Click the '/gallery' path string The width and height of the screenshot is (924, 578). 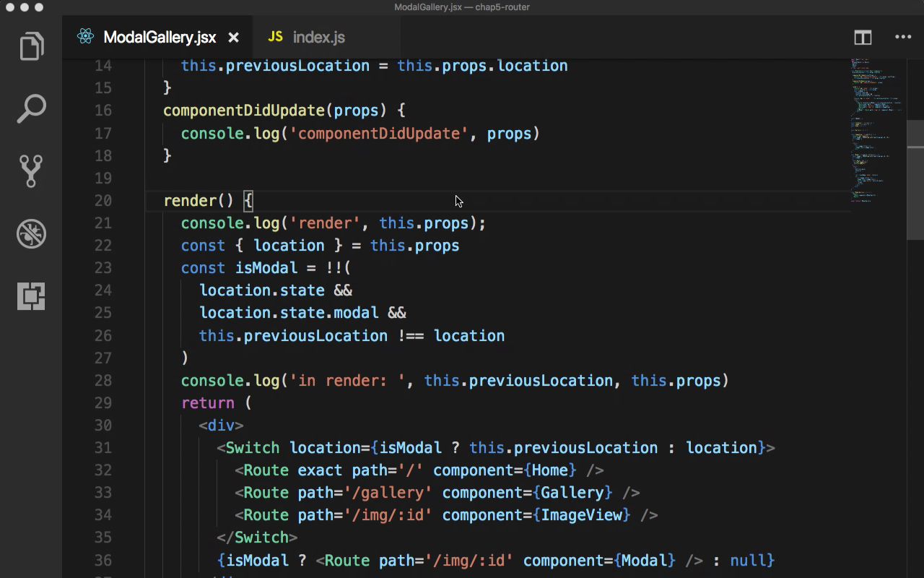(388, 493)
